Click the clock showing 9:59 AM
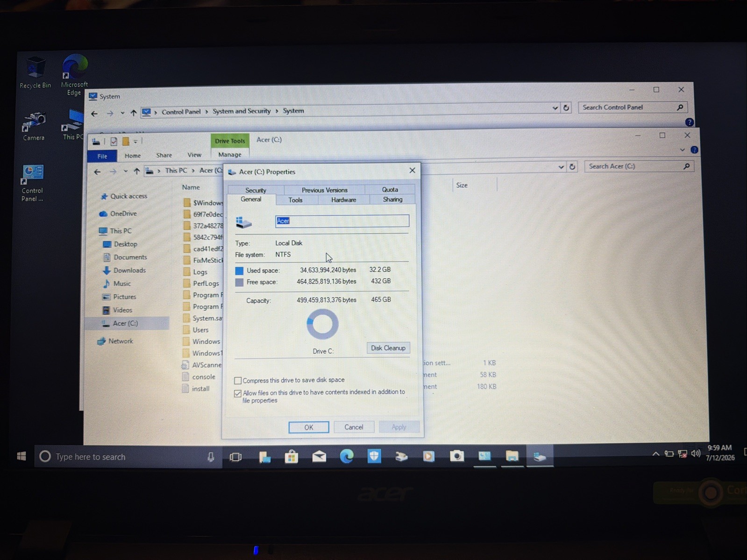The height and width of the screenshot is (560, 747). click(x=719, y=448)
